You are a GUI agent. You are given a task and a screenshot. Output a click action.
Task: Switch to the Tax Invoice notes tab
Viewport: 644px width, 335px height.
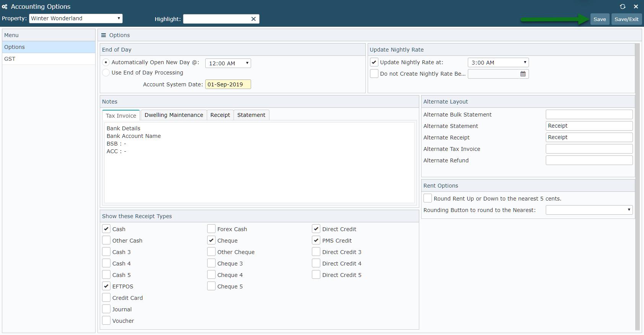click(x=121, y=115)
